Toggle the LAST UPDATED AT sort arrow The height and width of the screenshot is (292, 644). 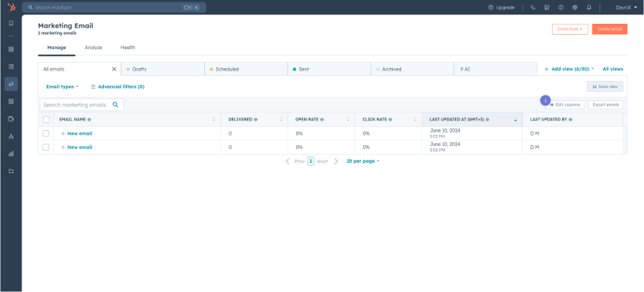(515, 120)
